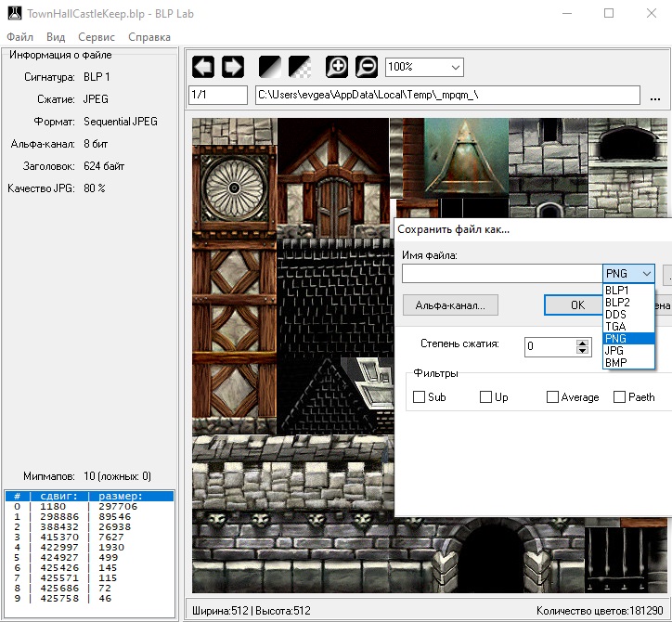
Task: Open the Сервис menu
Action: [97, 37]
